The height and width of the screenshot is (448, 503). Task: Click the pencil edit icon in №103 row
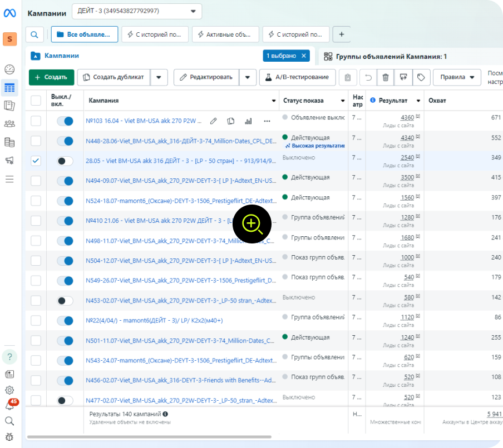(x=213, y=121)
